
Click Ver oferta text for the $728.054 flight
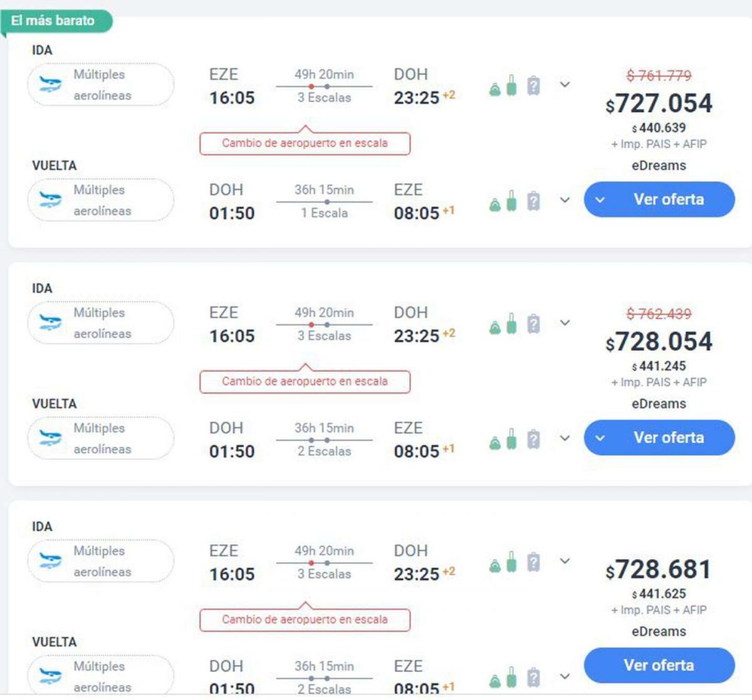tap(669, 437)
